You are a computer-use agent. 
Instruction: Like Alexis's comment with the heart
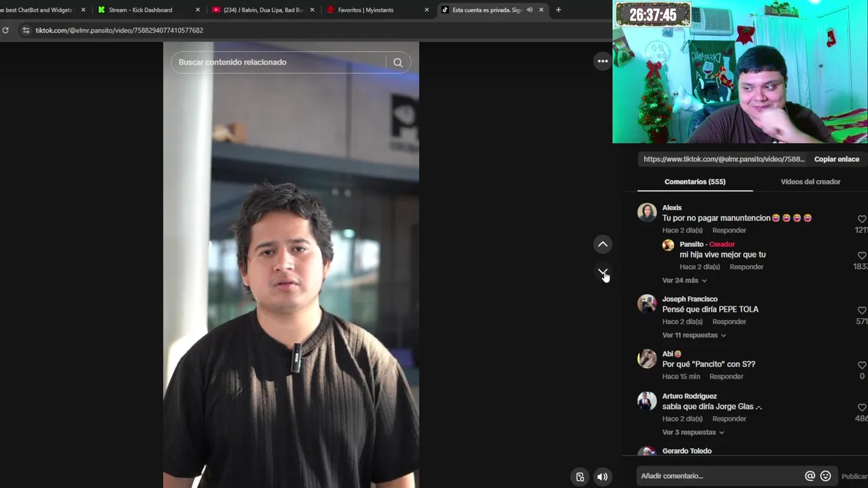pyautogui.click(x=862, y=219)
